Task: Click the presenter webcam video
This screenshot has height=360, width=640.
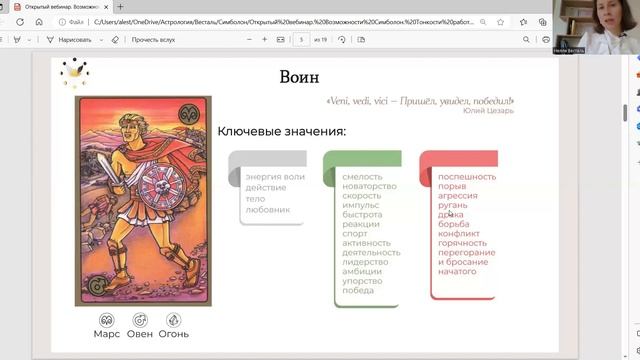Action: click(x=596, y=27)
